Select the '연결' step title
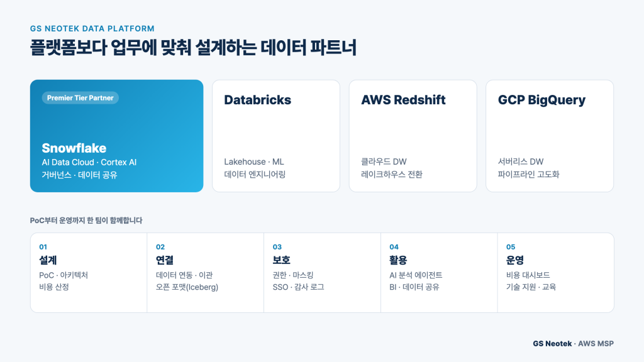This screenshot has width=644, height=362. 165,260
